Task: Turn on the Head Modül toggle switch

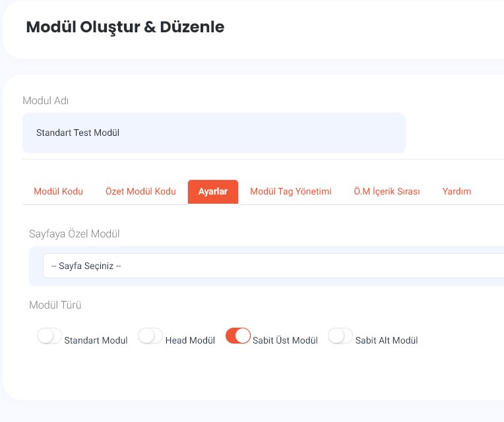Action: click(x=150, y=336)
